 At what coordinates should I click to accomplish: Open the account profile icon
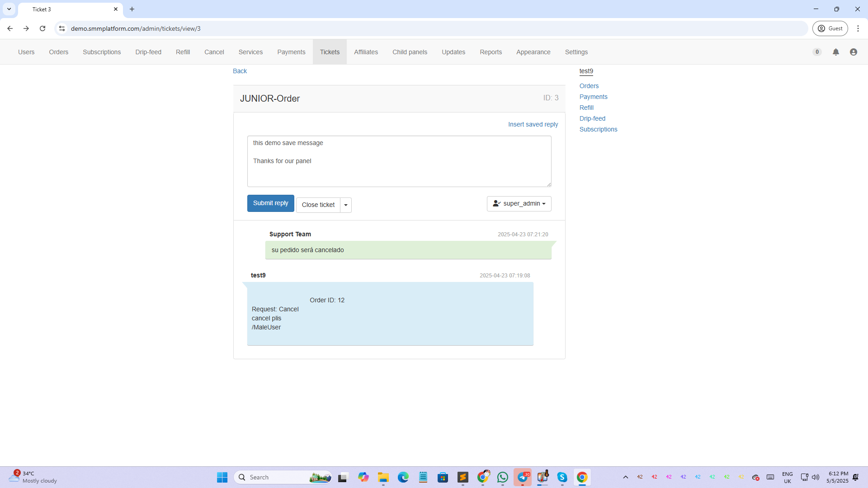(854, 52)
